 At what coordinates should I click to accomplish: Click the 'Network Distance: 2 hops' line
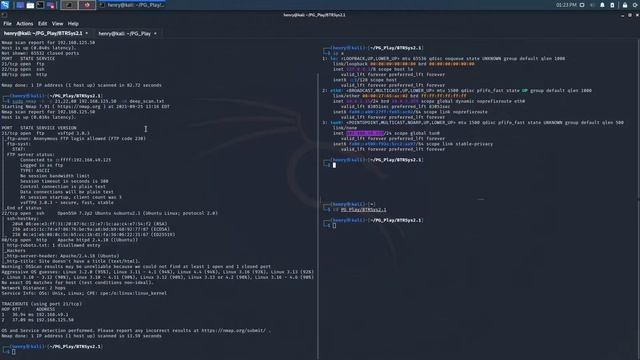point(33,288)
